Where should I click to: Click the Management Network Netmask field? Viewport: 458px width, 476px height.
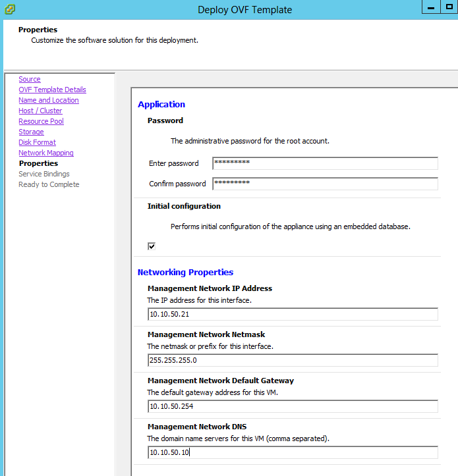coord(293,360)
